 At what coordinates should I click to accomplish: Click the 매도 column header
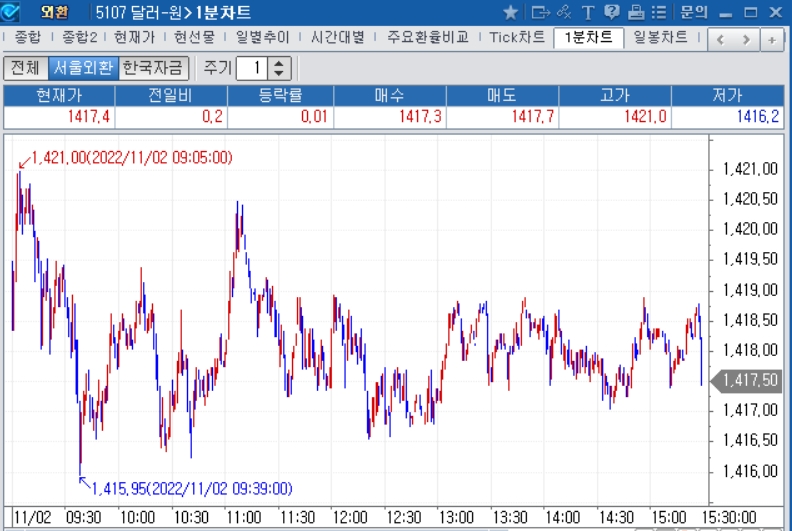point(502,95)
